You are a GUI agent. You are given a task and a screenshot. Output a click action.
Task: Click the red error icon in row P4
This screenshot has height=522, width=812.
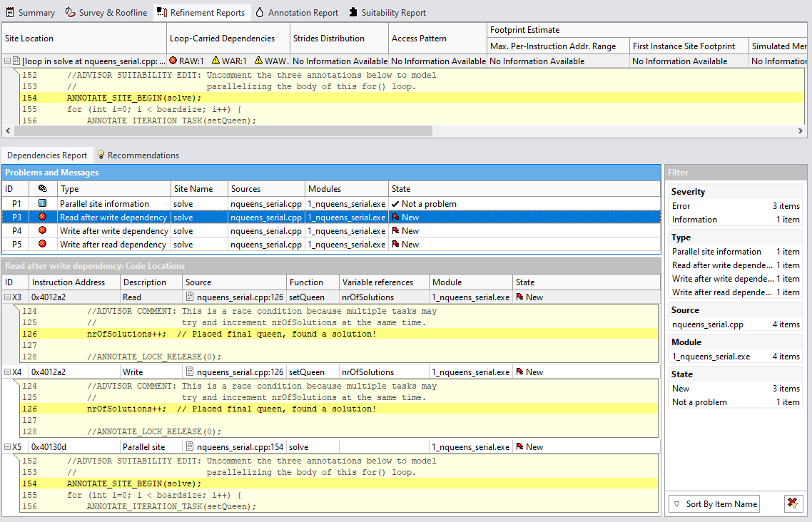pos(42,230)
